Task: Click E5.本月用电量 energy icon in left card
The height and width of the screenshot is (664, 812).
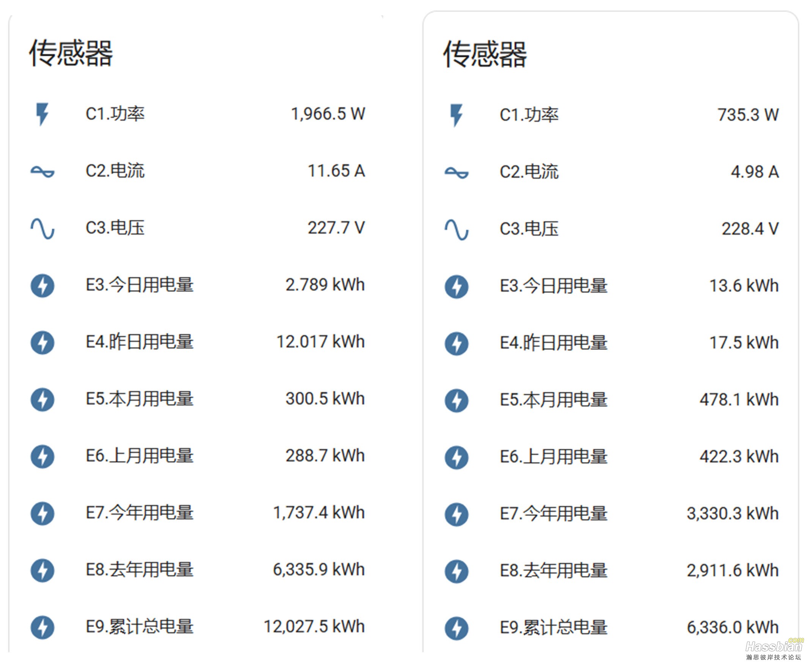Action: point(42,399)
